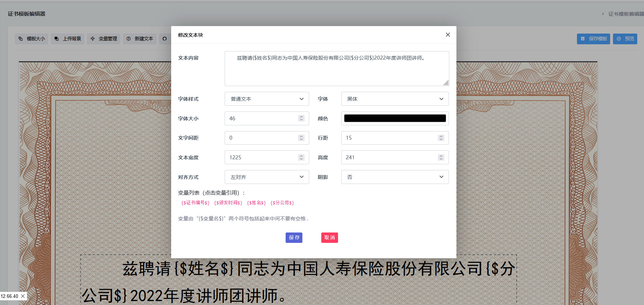Click the stepper arrows of 高度
The width and height of the screenshot is (644, 305).
click(441, 157)
